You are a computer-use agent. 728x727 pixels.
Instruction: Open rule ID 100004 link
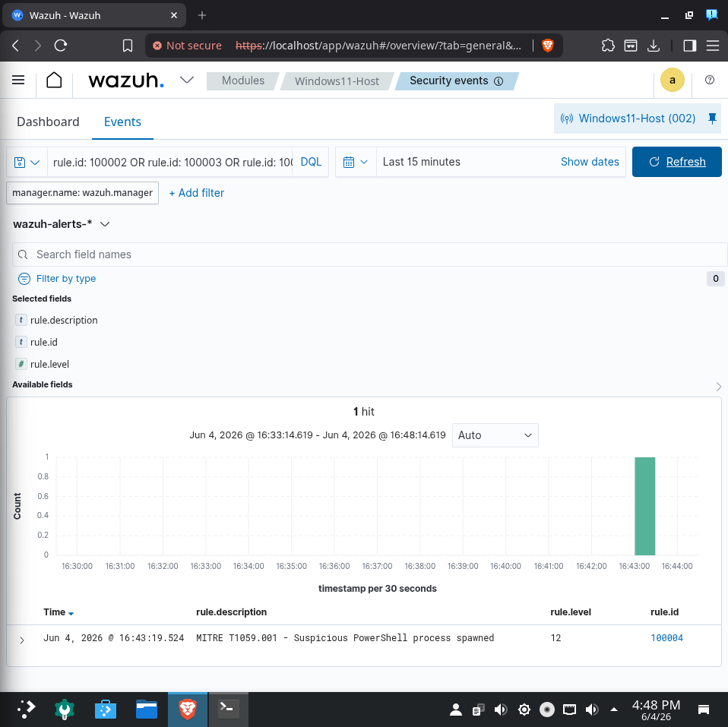[x=666, y=638]
